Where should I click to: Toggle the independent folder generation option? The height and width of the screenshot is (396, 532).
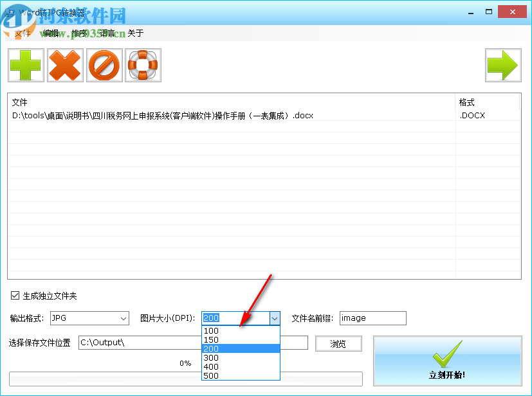click(x=14, y=296)
